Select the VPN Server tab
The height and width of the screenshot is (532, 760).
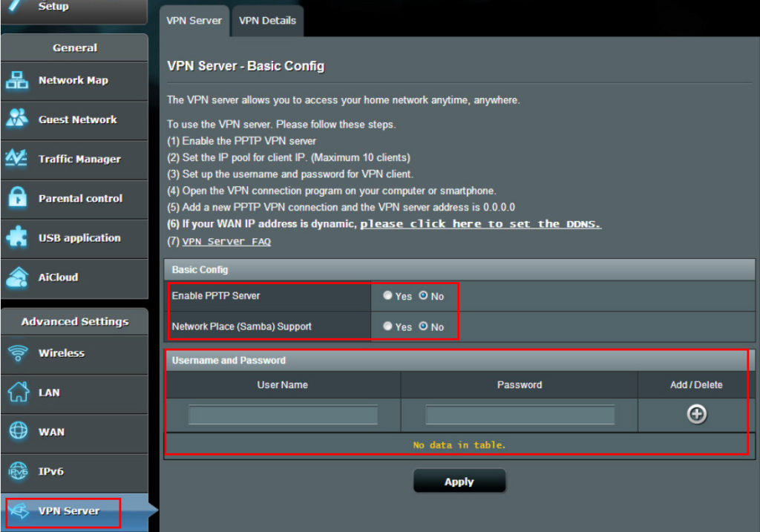(x=194, y=21)
